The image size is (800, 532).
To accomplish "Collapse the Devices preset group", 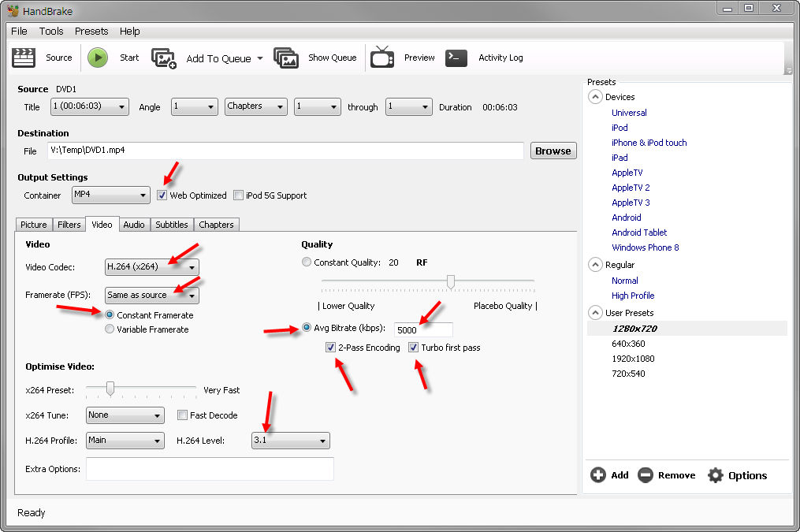I will (595, 97).
